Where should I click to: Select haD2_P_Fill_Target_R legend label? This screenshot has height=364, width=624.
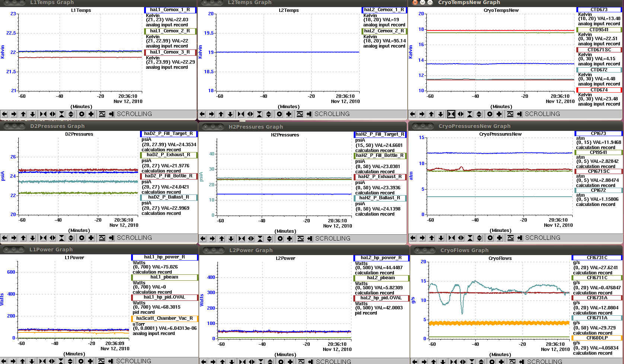169,134
